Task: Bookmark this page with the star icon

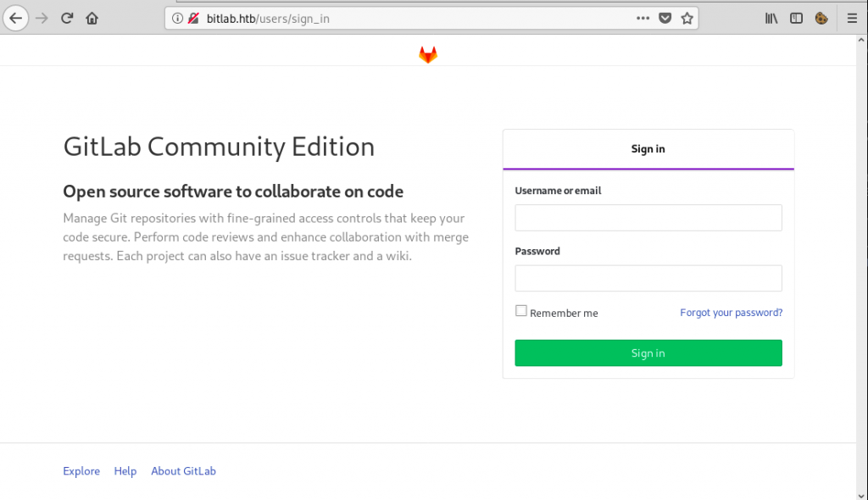Action: (x=687, y=19)
